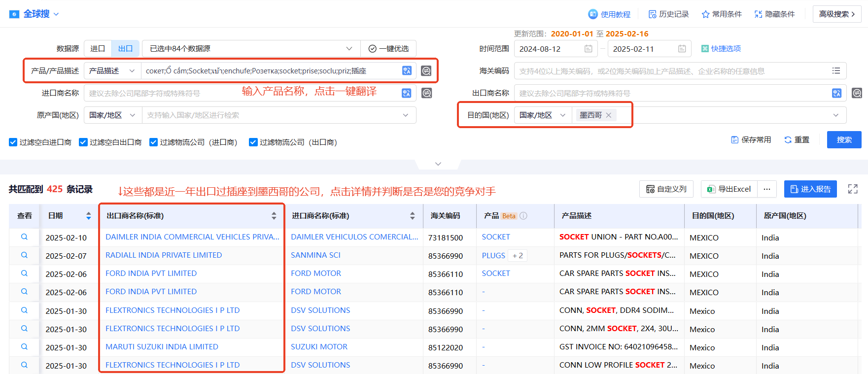This screenshot has width=868, height=374.
Task: Click the translate icon in product description field
Action: tap(407, 71)
